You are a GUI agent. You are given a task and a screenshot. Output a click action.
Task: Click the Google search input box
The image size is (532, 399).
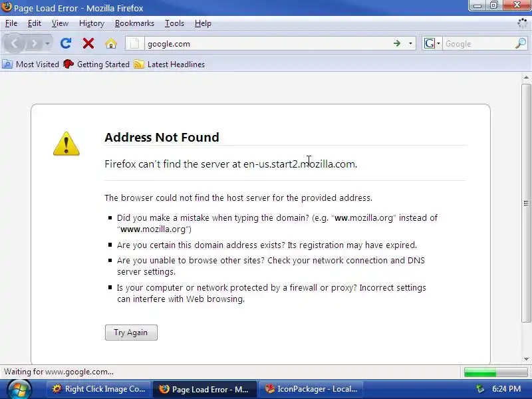479,44
